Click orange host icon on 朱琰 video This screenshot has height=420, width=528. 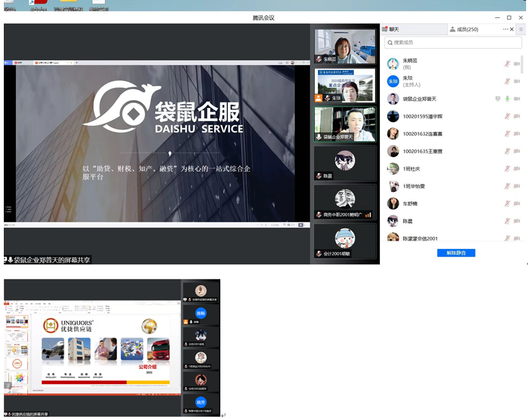pos(318,98)
